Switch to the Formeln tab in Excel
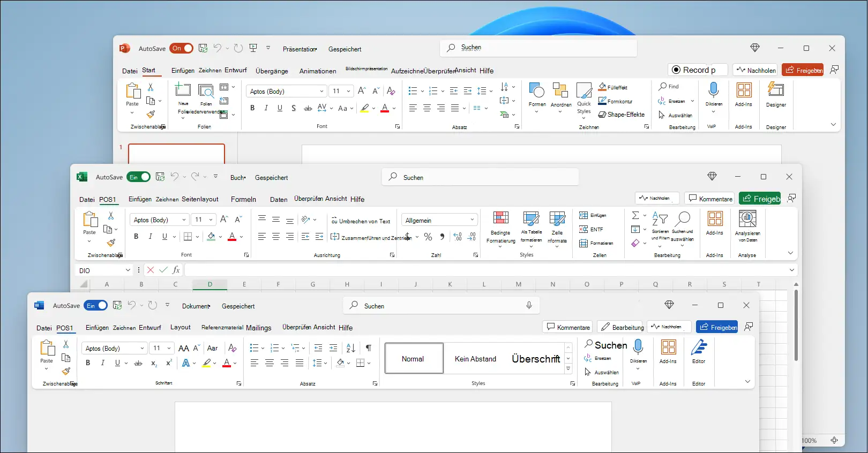The image size is (868, 453). pos(243,199)
